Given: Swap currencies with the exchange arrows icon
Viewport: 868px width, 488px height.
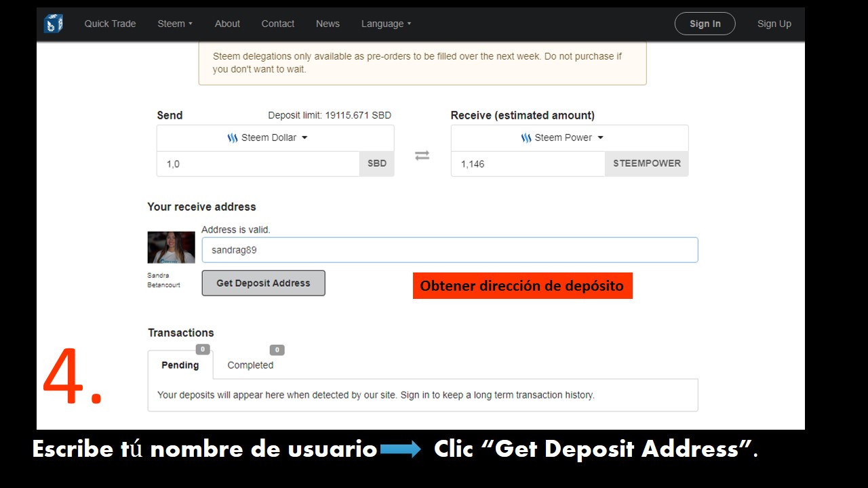Looking at the screenshot, I should coord(422,156).
